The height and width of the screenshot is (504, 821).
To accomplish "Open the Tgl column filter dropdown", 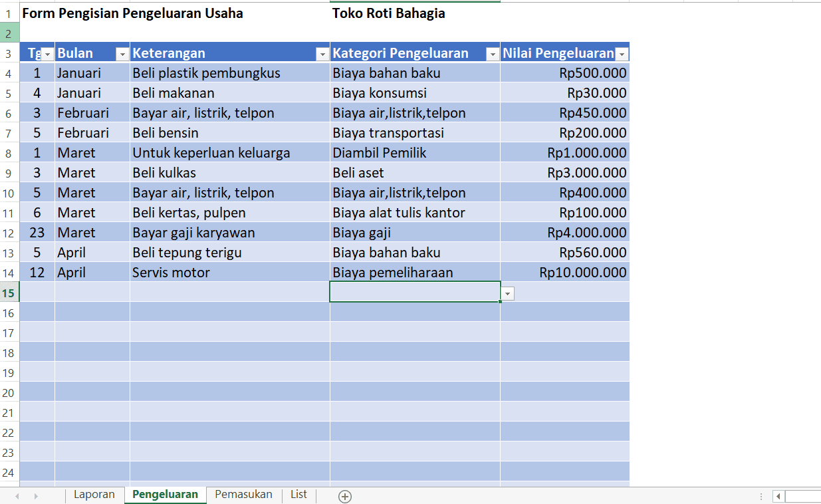I will coord(47,54).
